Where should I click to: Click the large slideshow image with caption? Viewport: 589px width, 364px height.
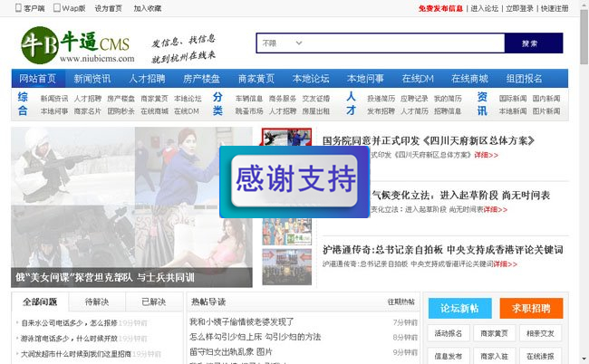click(x=131, y=207)
